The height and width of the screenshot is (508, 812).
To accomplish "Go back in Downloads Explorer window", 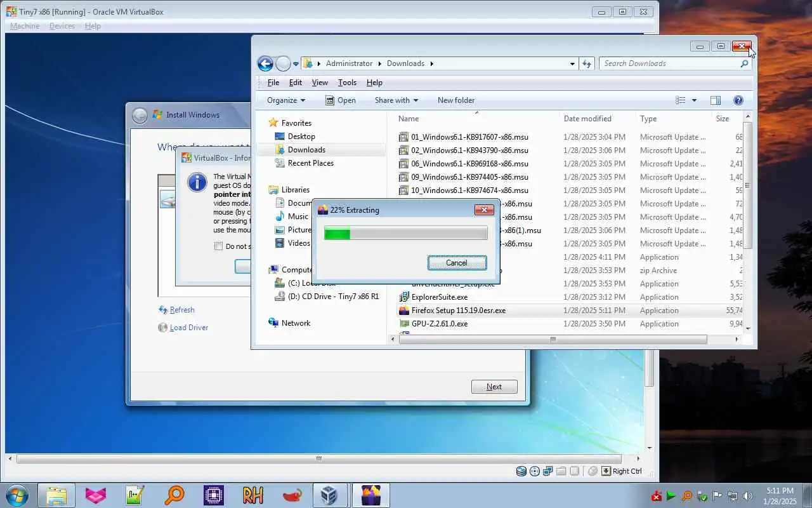I will coord(265,63).
